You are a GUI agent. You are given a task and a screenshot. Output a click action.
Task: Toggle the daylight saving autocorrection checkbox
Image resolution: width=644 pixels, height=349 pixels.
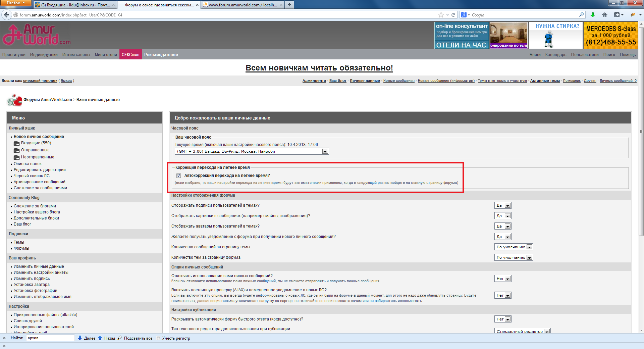point(178,176)
